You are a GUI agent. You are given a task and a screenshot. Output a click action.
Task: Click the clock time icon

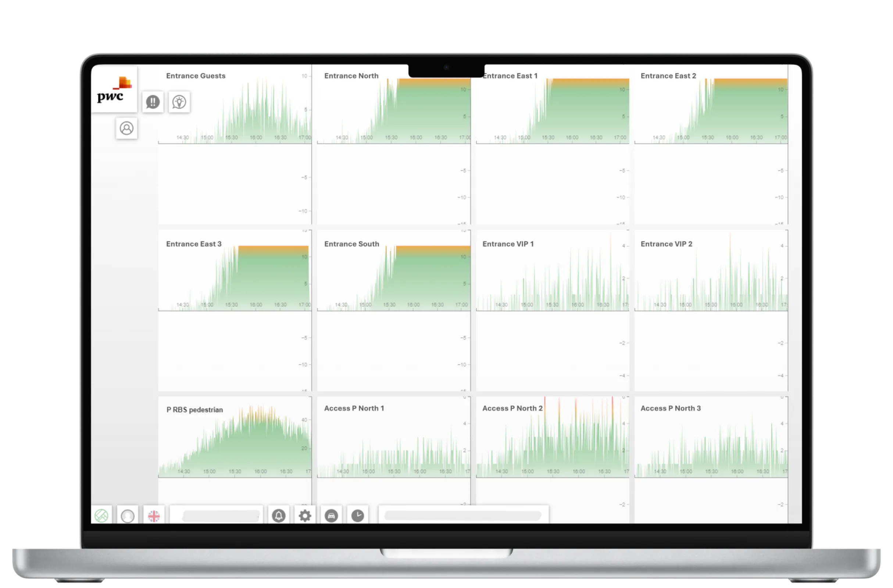coord(358,516)
